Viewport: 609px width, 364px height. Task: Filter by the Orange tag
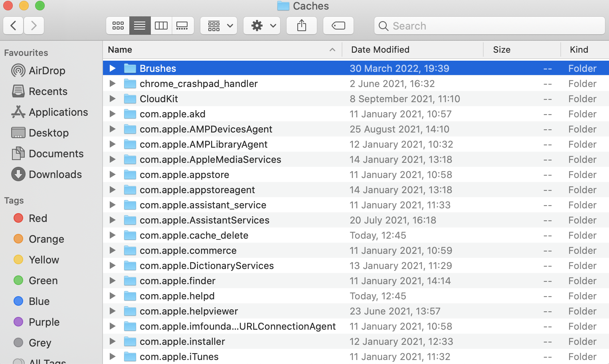pos(39,239)
